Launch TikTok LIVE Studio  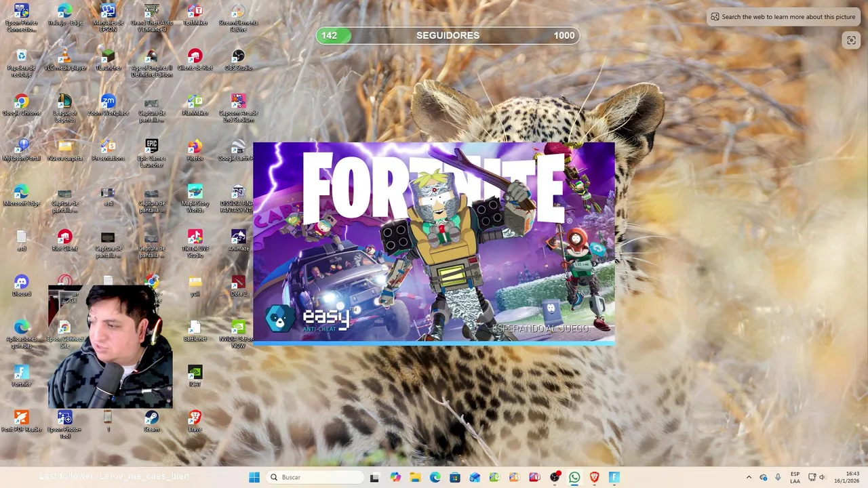pos(195,243)
